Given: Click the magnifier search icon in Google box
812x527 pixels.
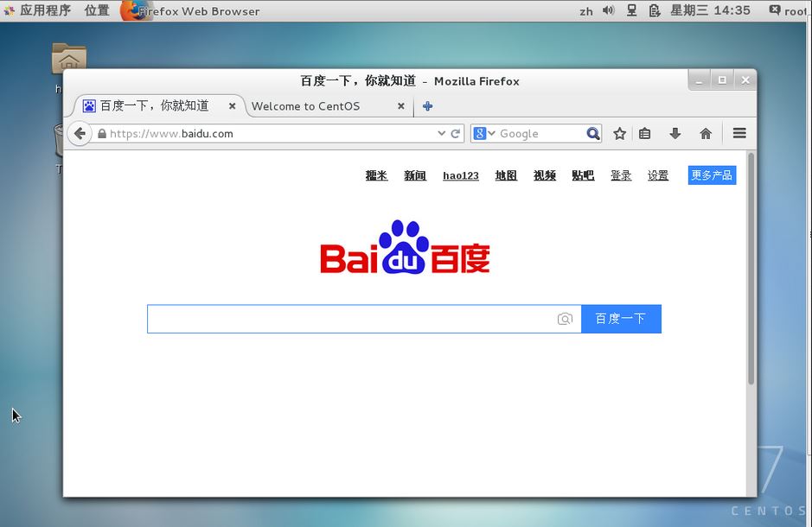Looking at the screenshot, I should tap(593, 133).
